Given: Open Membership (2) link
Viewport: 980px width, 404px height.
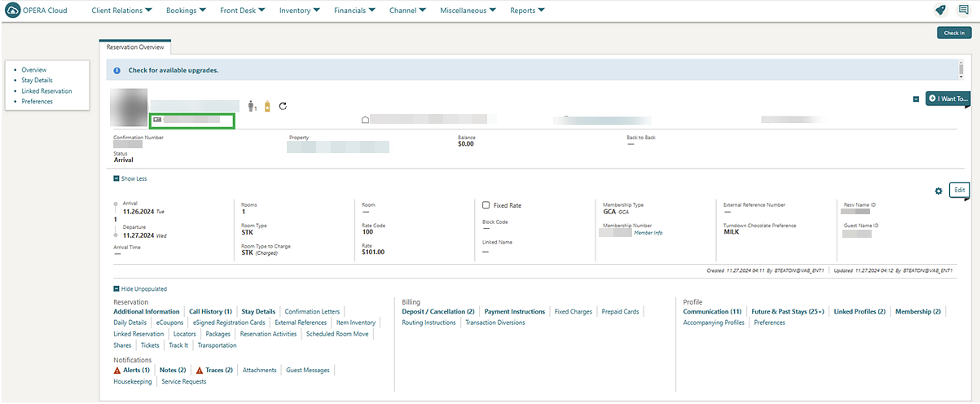Looking at the screenshot, I should pyautogui.click(x=918, y=312).
